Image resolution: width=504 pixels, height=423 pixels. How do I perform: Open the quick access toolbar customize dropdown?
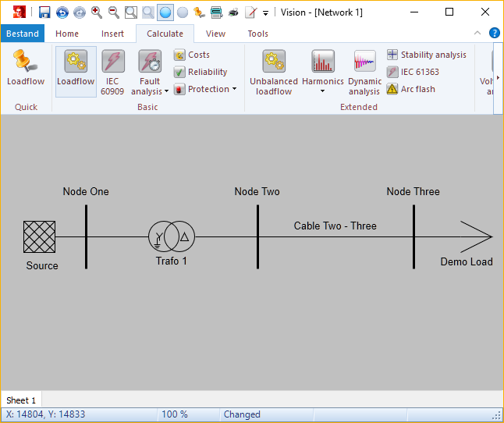coord(266,13)
